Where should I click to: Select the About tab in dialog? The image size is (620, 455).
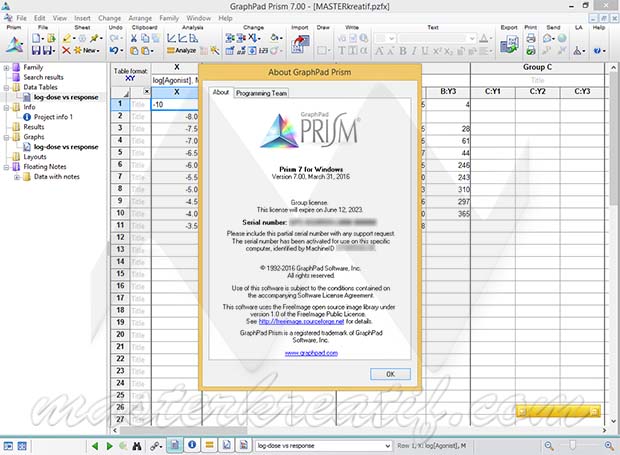[x=221, y=92]
